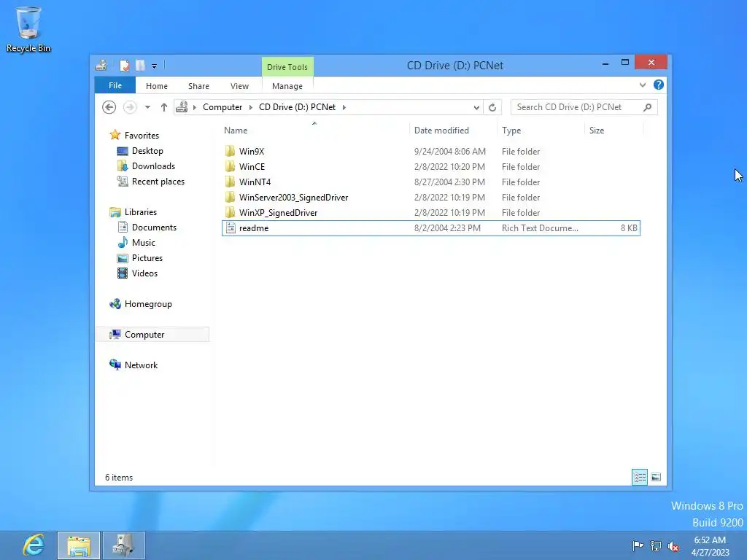
Task: Open the address bar history dropdown
Action: pyautogui.click(x=476, y=108)
